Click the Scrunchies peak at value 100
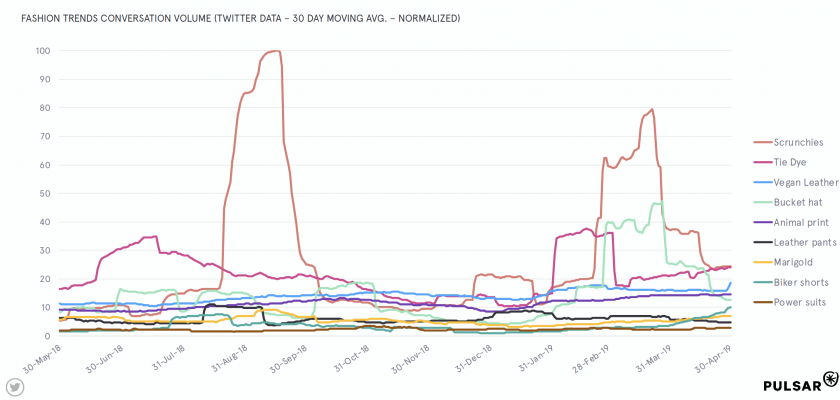840x400 pixels. [x=273, y=51]
